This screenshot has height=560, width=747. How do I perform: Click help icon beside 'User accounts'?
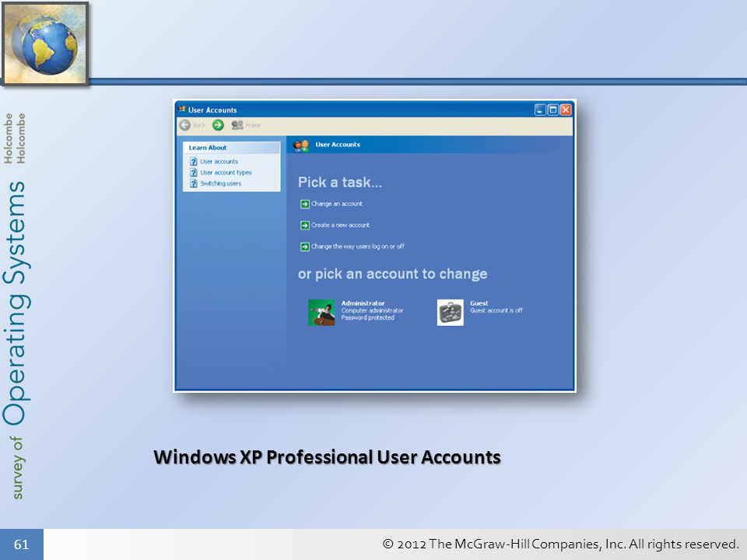[x=194, y=162]
